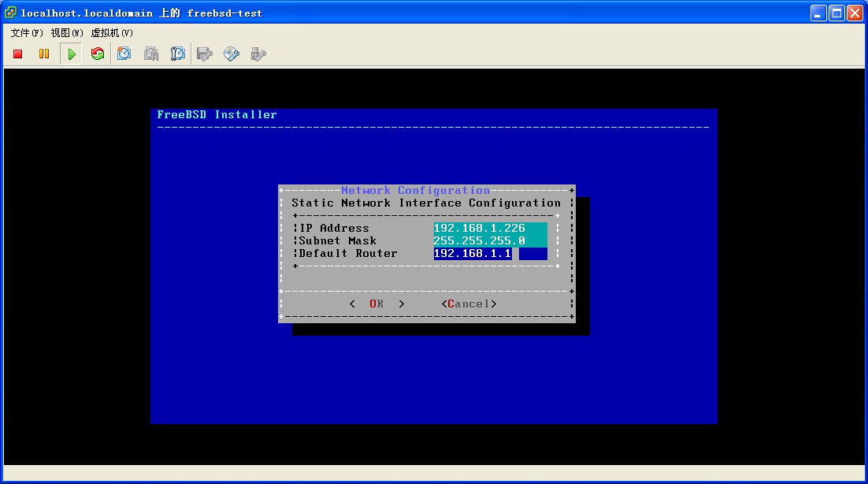
Task: Open the 文件(F) menu
Action: coord(27,33)
